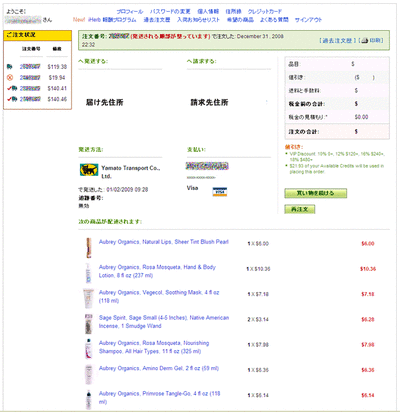The height and width of the screenshot is (412, 400).
Task: Click the 税金の見積もり $0.00 value
Action: point(361,117)
